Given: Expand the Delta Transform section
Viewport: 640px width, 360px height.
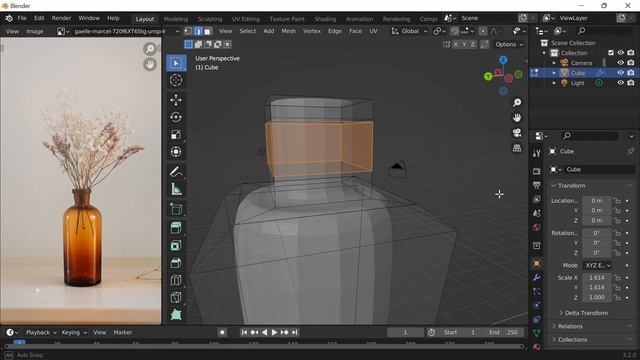Looking at the screenshot, I should pyautogui.click(x=583, y=313).
